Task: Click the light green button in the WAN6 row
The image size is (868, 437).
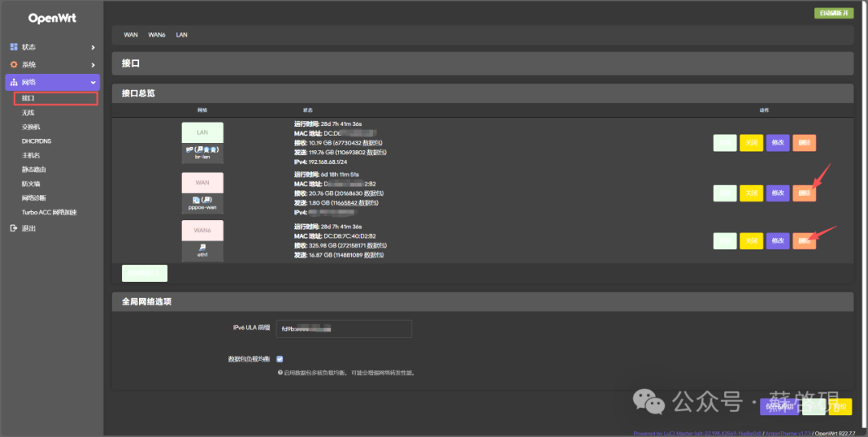Action: pos(725,241)
